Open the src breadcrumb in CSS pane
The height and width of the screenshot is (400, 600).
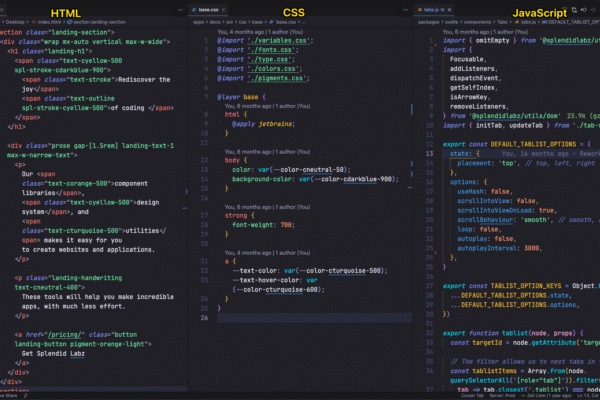[x=230, y=22]
